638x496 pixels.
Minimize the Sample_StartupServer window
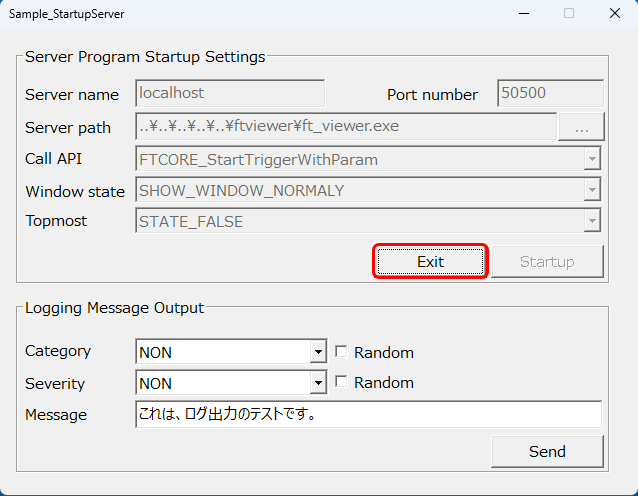coord(523,14)
